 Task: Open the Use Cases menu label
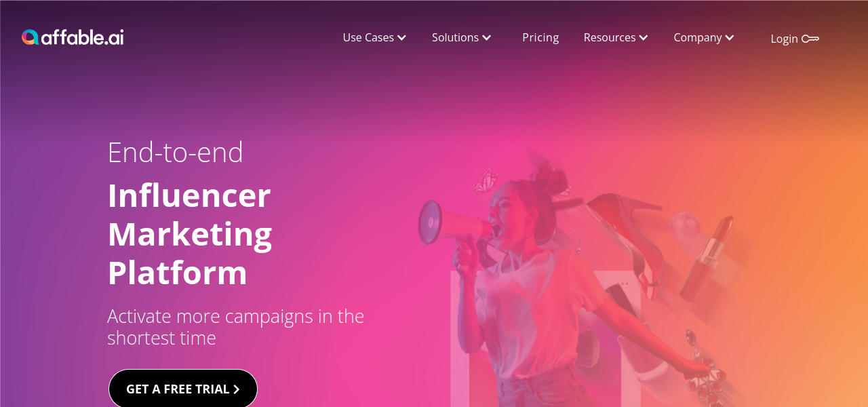coord(368,38)
